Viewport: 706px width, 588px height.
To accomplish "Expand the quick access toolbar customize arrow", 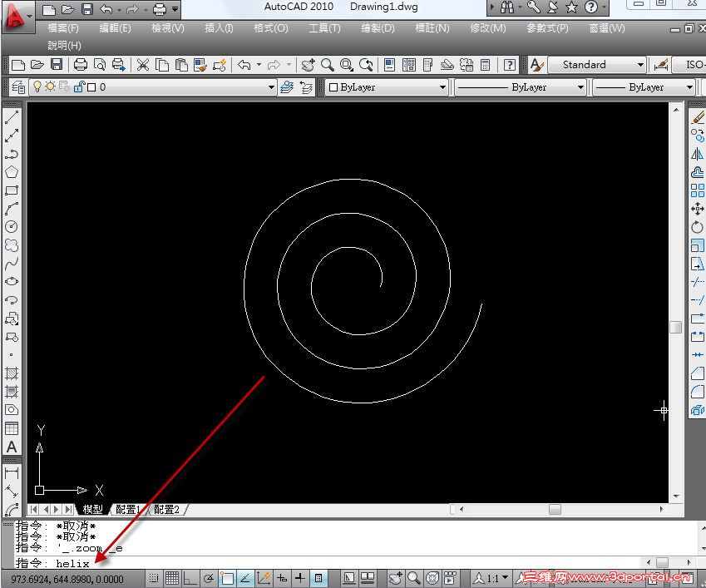I will pyautogui.click(x=175, y=8).
